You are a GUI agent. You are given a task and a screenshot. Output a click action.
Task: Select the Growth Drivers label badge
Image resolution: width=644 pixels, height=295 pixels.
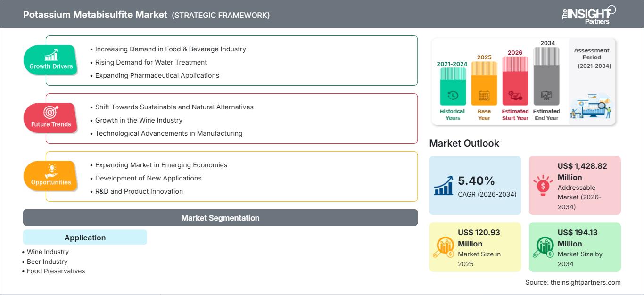pos(51,60)
